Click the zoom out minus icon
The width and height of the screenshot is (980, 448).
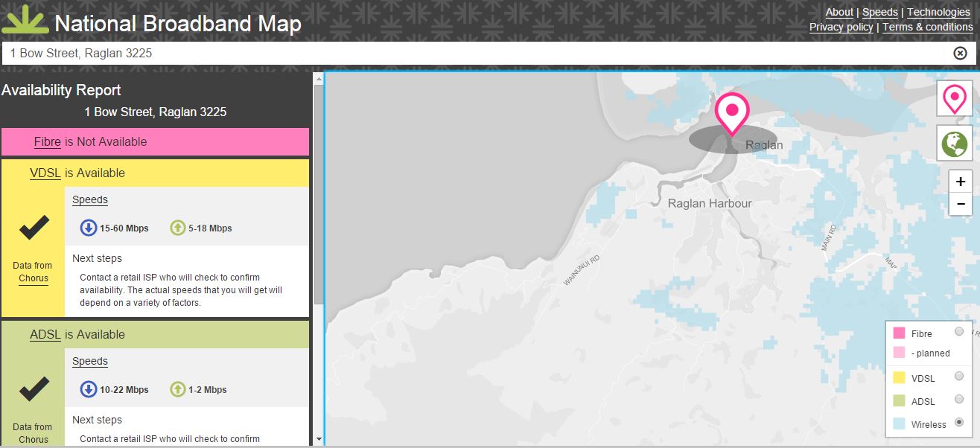tap(960, 204)
